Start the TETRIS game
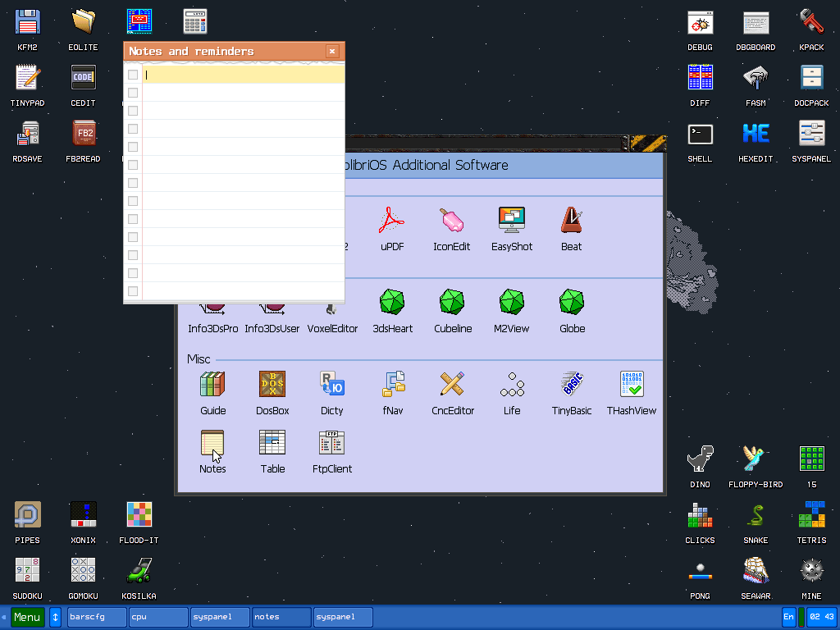840x630 pixels. point(811,515)
